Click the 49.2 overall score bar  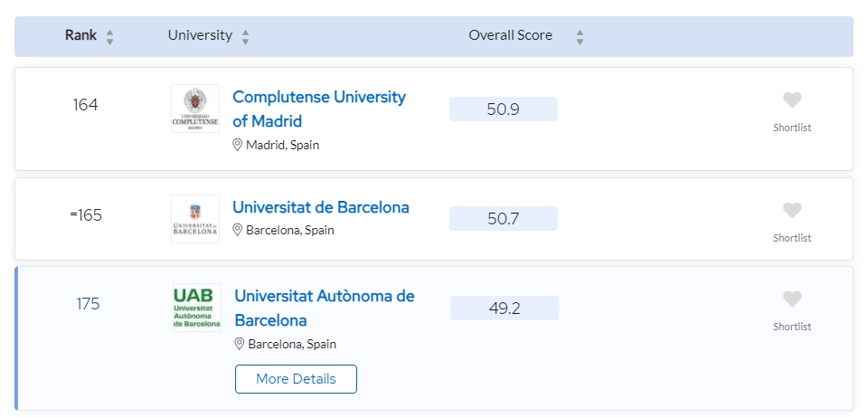[x=504, y=309]
